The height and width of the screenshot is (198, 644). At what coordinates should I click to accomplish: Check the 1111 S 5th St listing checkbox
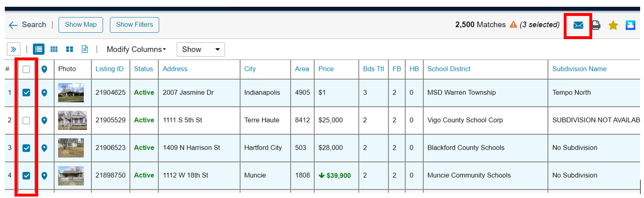click(x=27, y=120)
